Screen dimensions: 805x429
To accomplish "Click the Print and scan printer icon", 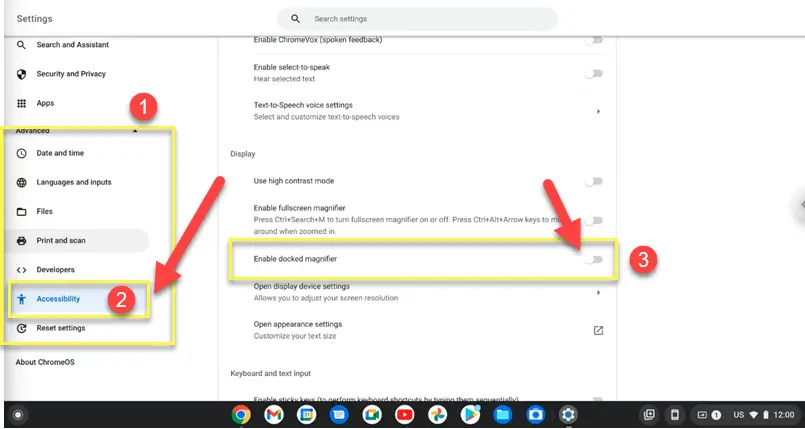I will [21, 241].
